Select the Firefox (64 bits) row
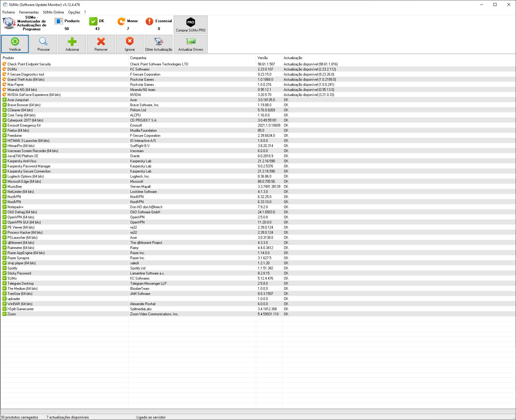The image size is (516, 420). [258, 130]
